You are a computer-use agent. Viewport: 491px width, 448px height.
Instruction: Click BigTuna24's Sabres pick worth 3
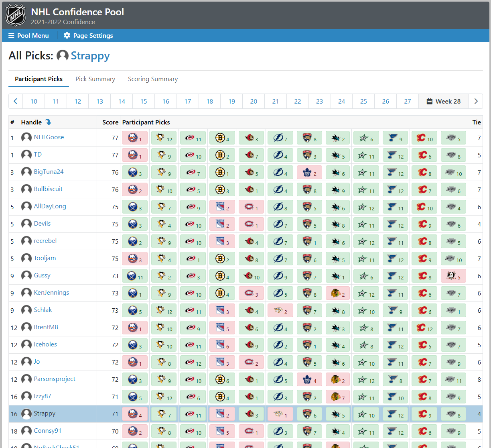135,173
